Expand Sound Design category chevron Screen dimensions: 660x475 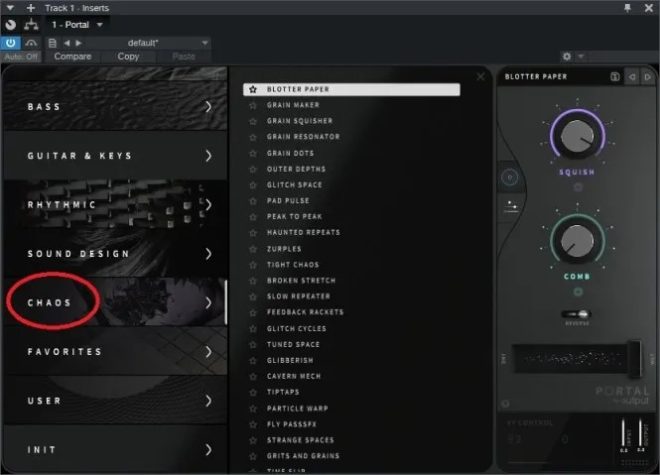tap(208, 254)
